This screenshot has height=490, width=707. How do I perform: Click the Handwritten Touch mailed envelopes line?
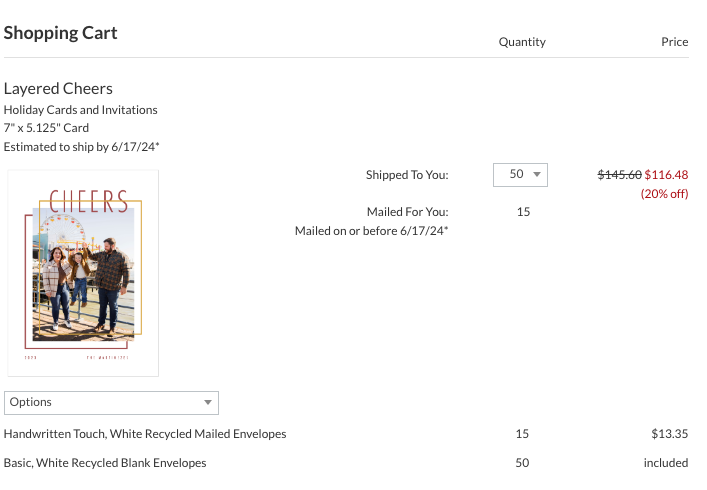[x=145, y=434]
